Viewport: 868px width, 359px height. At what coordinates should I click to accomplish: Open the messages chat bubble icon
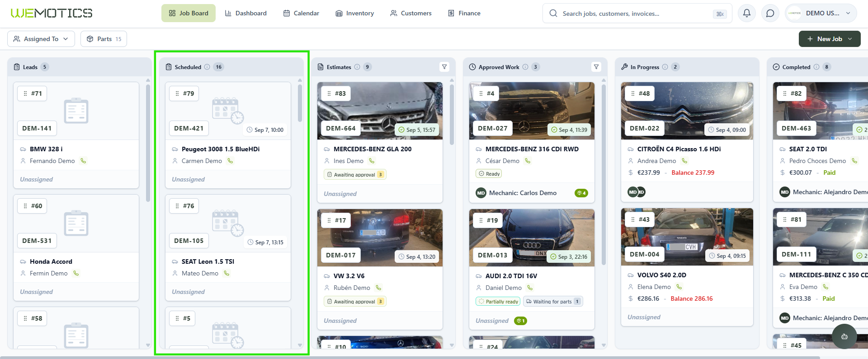tap(770, 13)
